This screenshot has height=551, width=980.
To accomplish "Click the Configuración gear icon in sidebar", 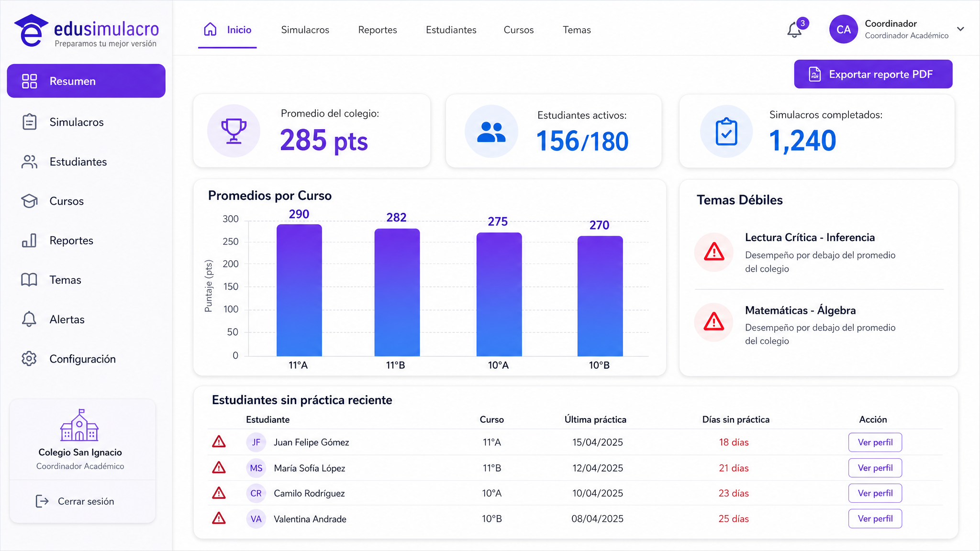I will [x=29, y=359].
